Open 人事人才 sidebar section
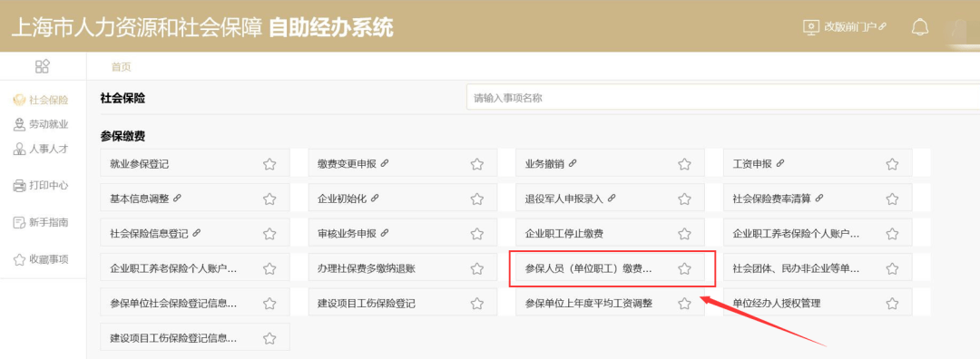 pyautogui.click(x=41, y=149)
